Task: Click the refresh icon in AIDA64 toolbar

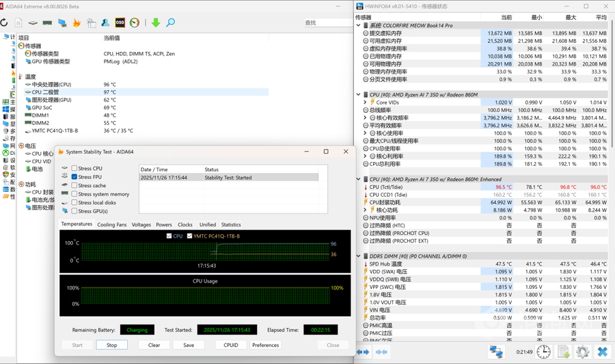Action: coord(4,23)
